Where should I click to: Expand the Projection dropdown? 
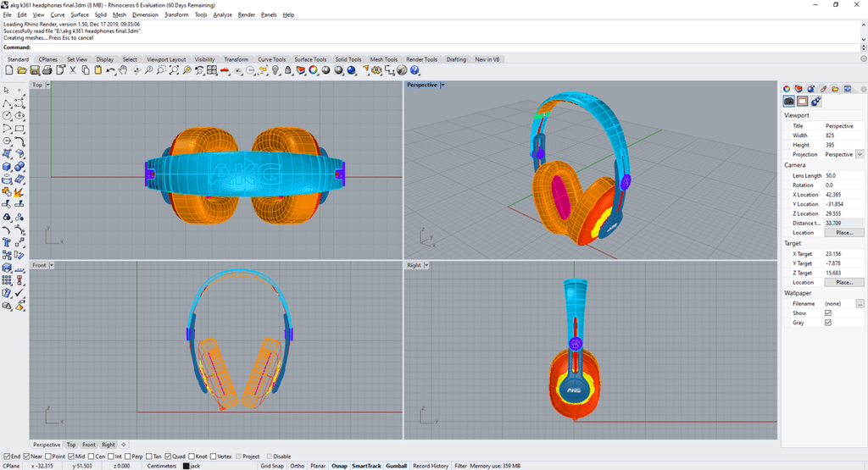click(860, 154)
